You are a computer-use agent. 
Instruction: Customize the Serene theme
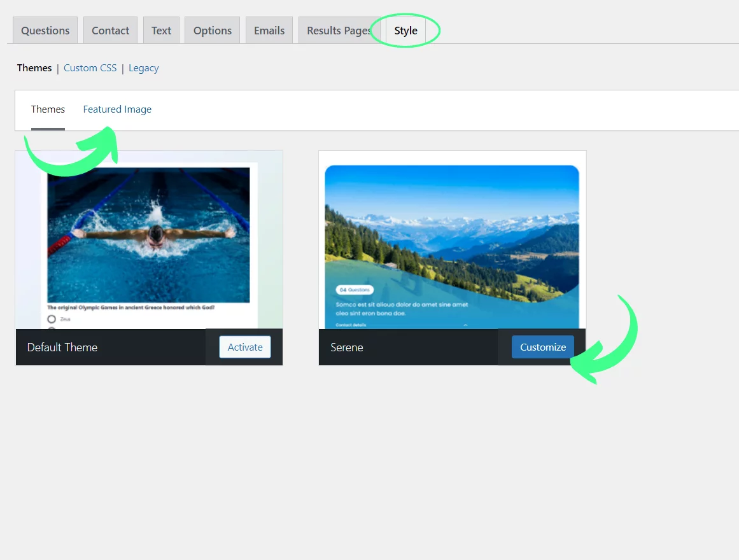tap(542, 347)
